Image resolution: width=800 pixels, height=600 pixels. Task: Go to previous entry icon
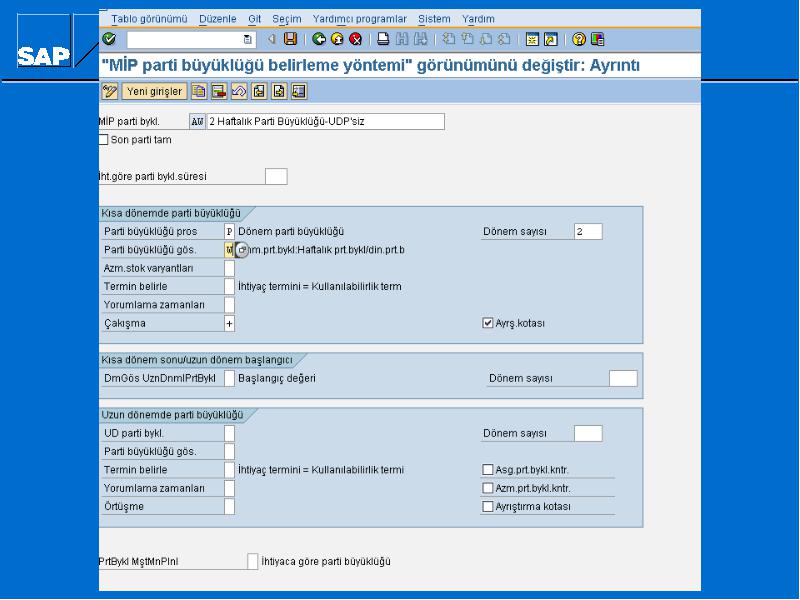259,91
